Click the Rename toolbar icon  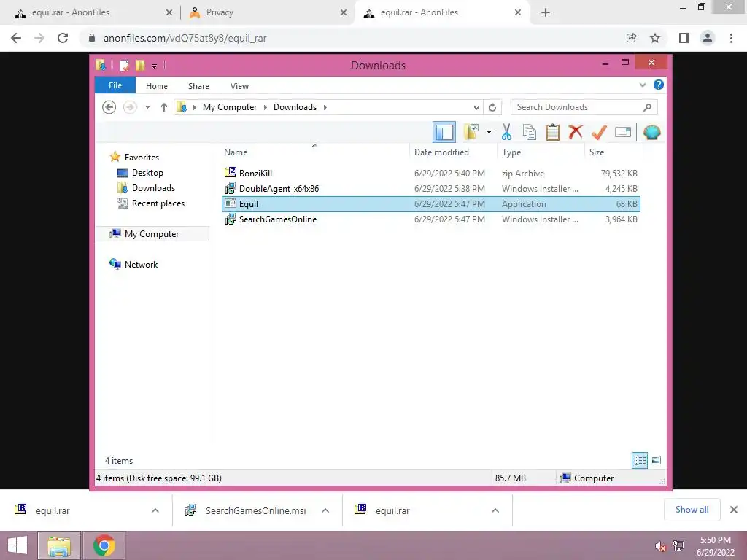pos(623,132)
